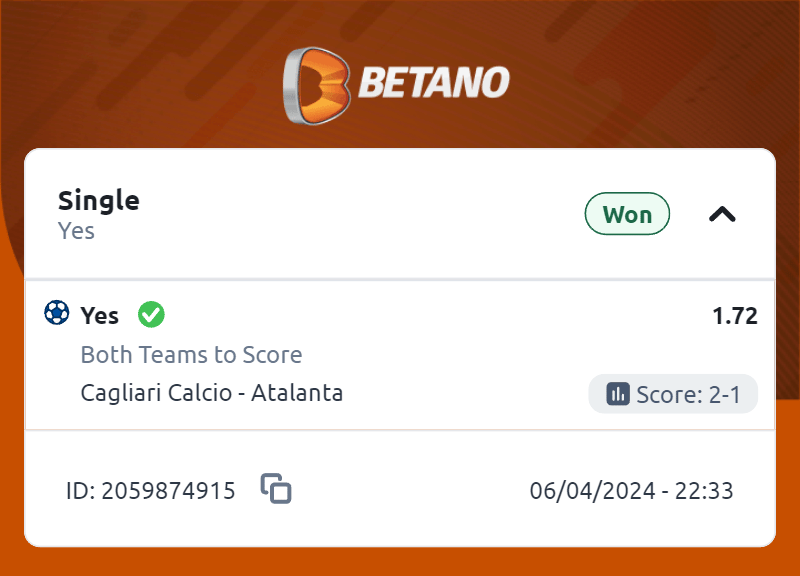Click the 1.72 odds value

(x=734, y=316)
